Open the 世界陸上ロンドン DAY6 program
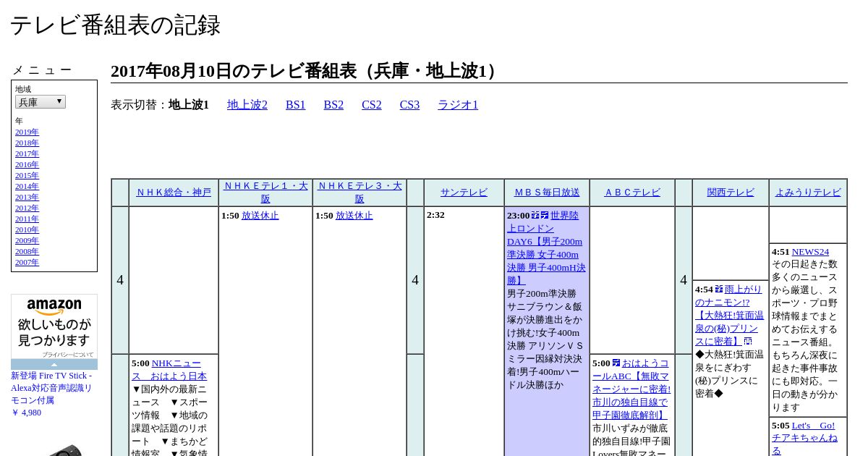 tap(546, 248)
